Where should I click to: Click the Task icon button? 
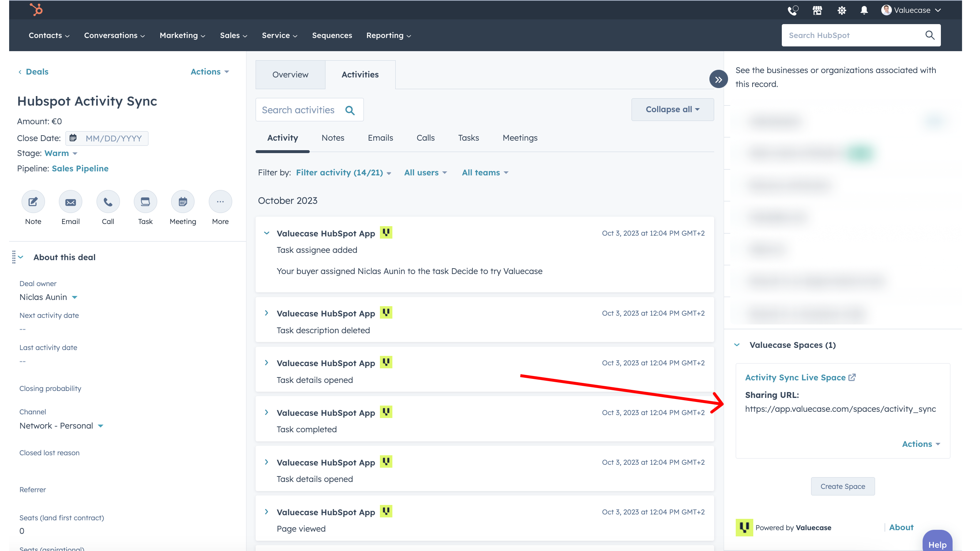point(145,202)
